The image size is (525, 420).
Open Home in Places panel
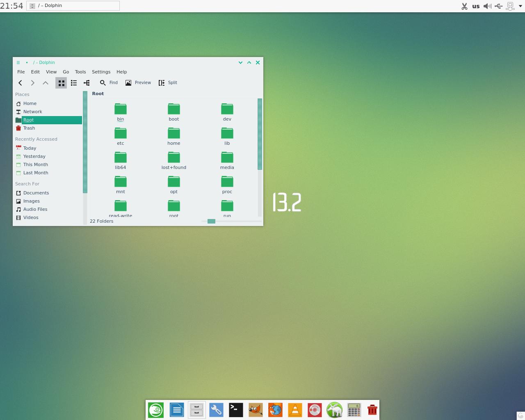[30, 103]
